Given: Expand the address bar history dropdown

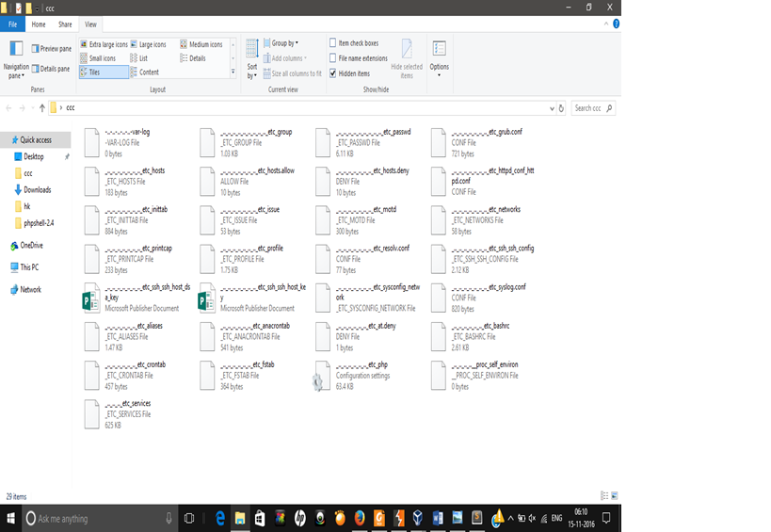Looking at the screenshot, I should (x=552, y=108).
